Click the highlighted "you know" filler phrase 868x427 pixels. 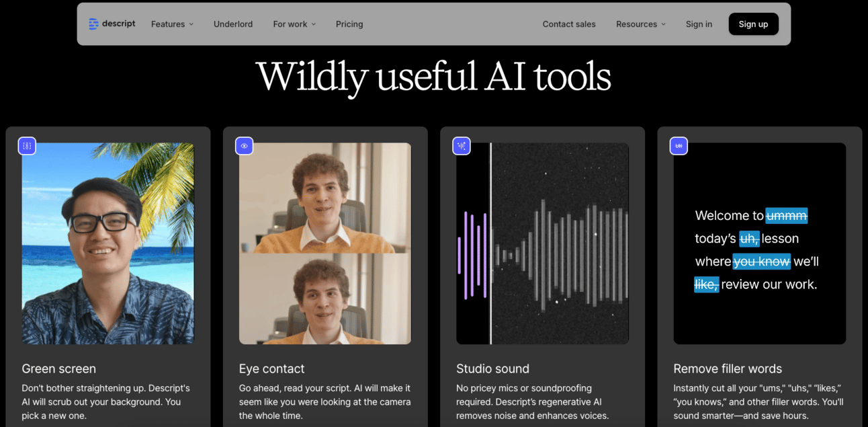762,262
